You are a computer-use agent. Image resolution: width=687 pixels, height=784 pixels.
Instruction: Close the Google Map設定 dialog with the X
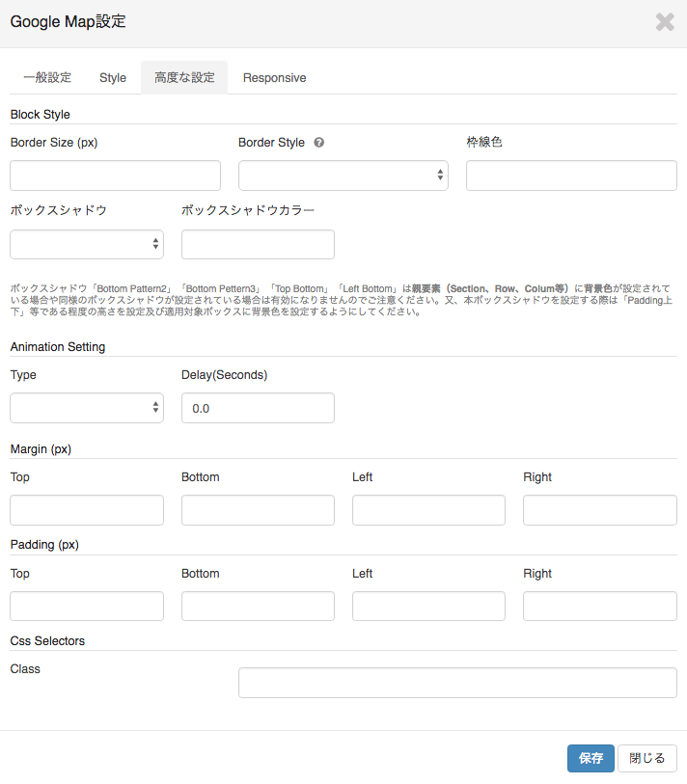click(665, 22)
